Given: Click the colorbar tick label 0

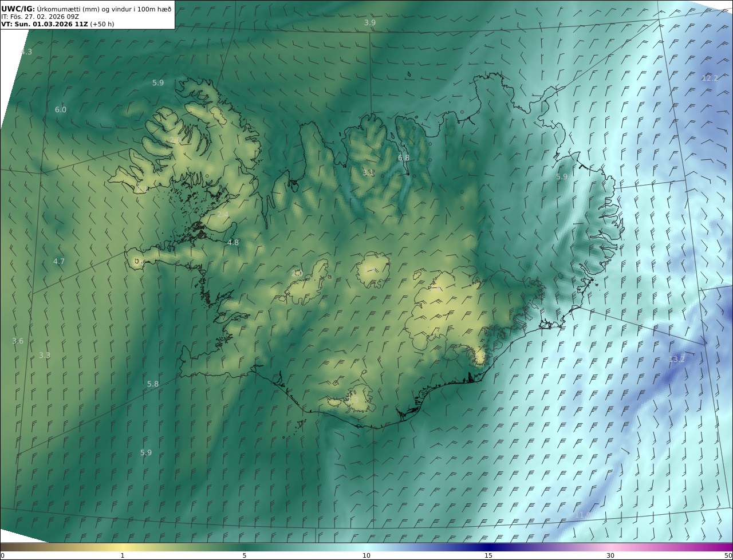Looking at the screenshot, I should pos(2,555).
